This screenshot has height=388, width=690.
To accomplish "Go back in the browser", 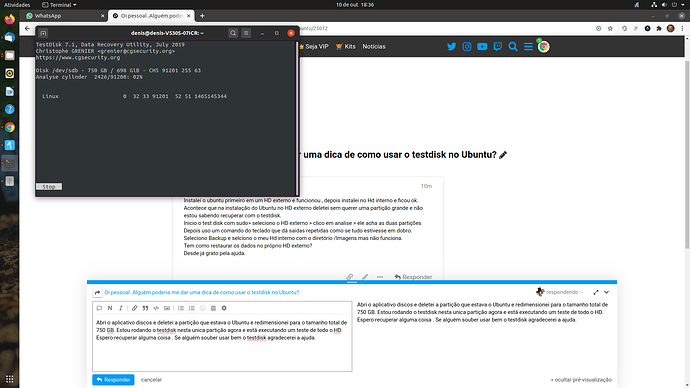I will (27, 28).
